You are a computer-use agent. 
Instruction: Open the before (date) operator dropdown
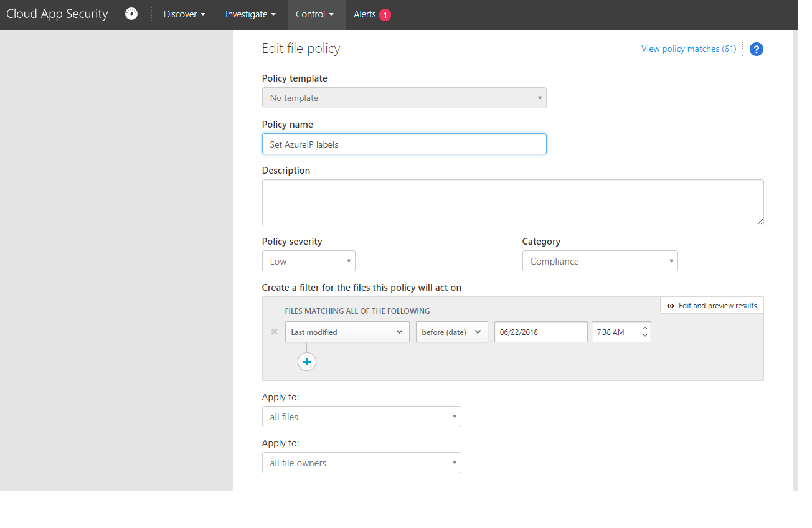click(x=451, y=332)
